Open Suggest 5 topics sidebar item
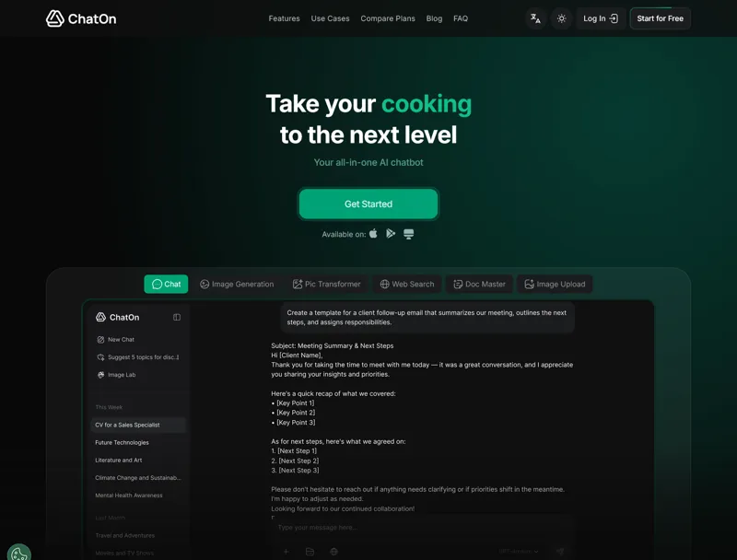The width and height of the screenshot is (737, 560). click(137, 357)
